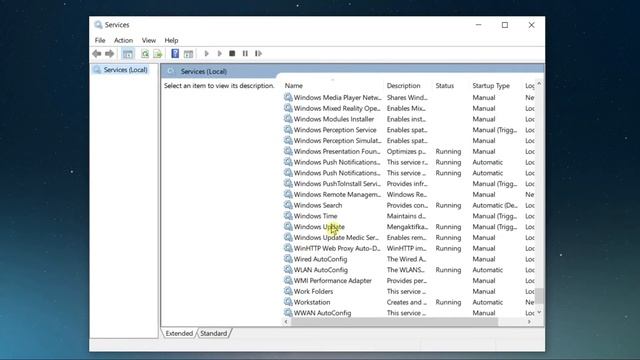Screen dimensions: 640x360
Task: Open the File menu
Action: tap(100, 40)
